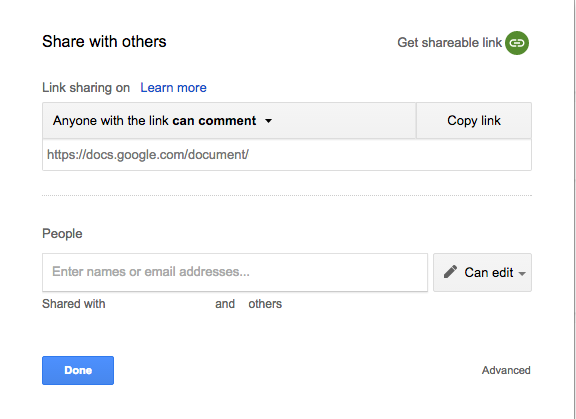
Task: Click the Share with others heading
Action: 104,41
